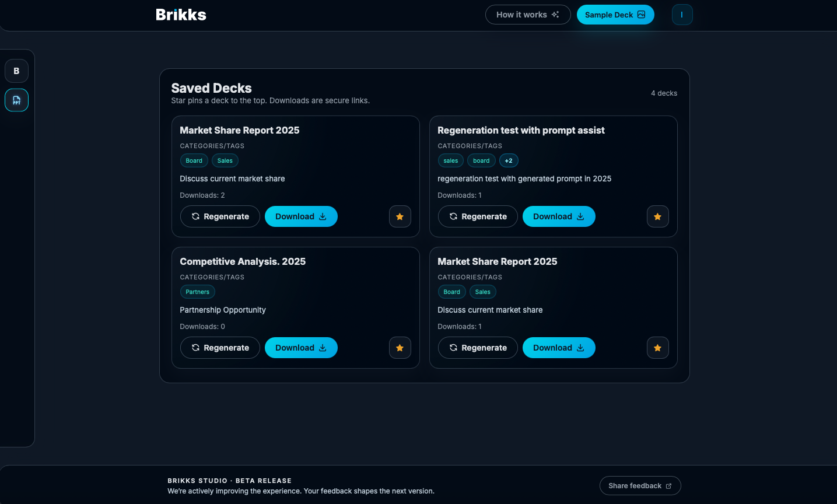This screenshot has width=837, height=504.
Task: Regenerate the Competitive Analysis. 2025 deck
Action: coord(220,348)
